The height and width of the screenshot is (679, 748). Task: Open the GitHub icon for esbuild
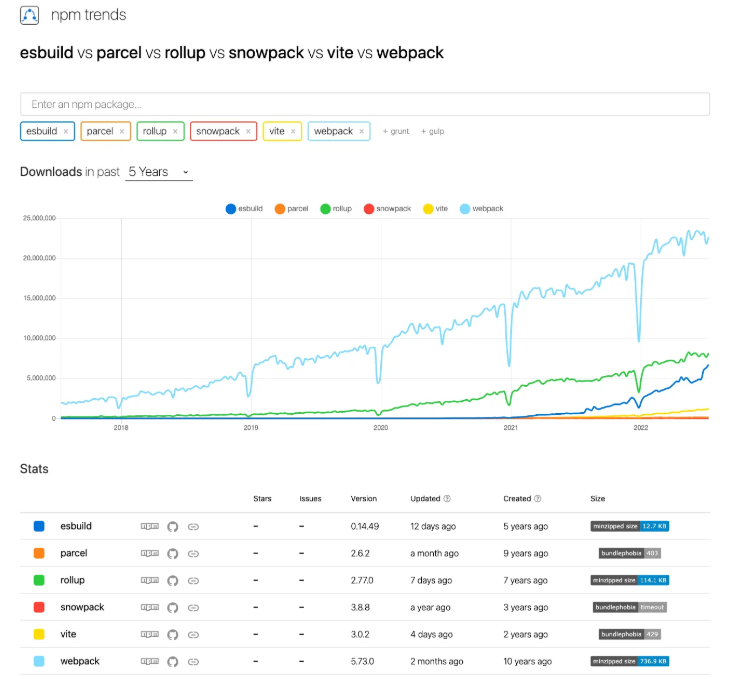pos(173,526)
